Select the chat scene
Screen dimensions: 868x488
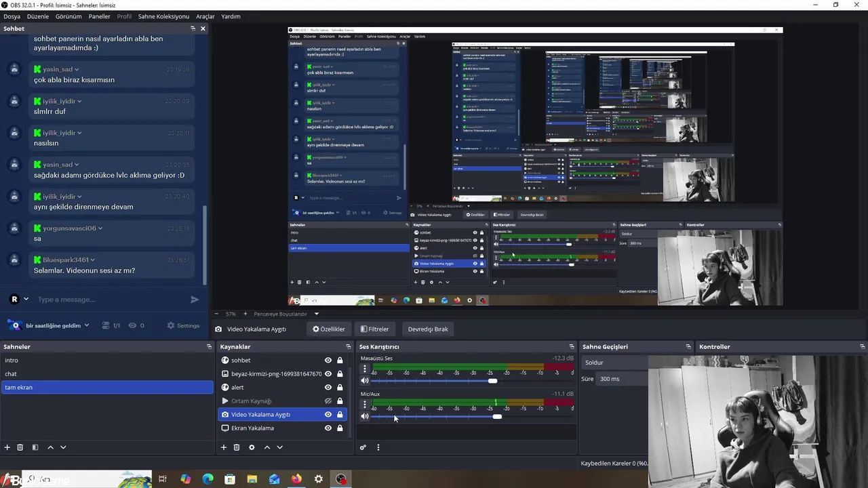(107, 374)
